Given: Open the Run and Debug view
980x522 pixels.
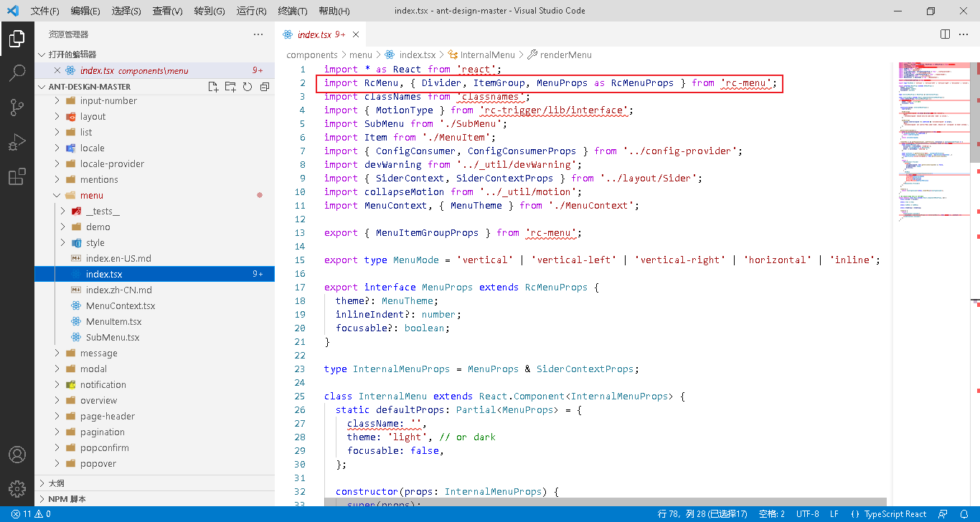Looking at the screenshot, I should (17, 142).
